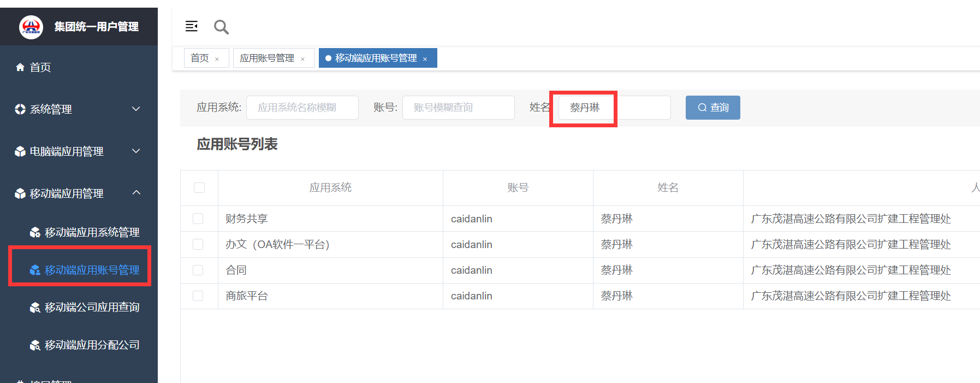Close the 首页 tab with its x
The height and width of the screenshot is (383, 980).
217,59
